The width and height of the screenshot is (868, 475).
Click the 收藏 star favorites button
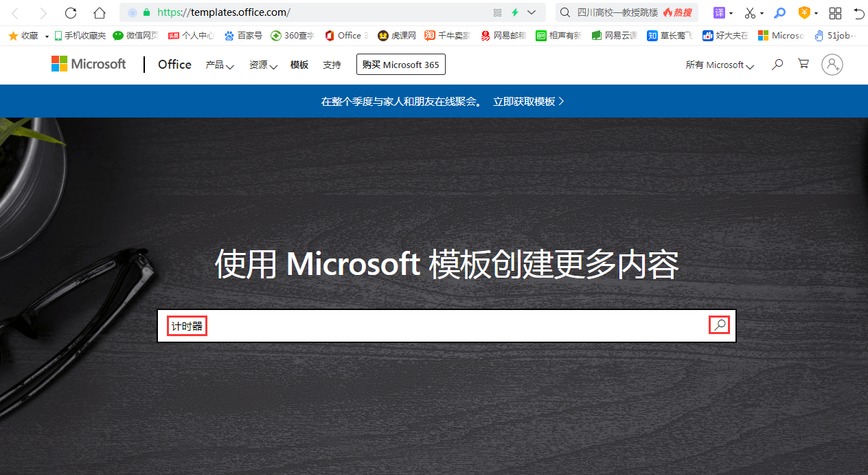[23, 36]
